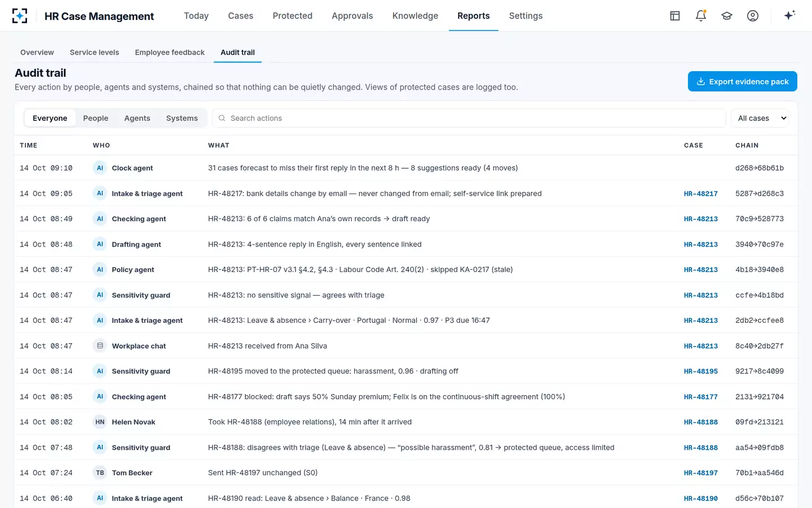
Task: Open case link HR-48195
Action: click(700, 371)
